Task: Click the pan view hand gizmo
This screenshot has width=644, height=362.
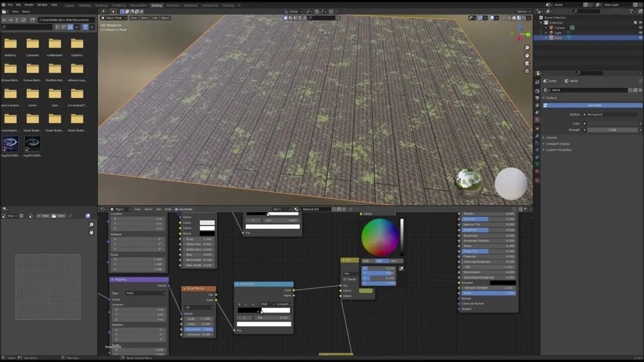Action: pos(527,55)
